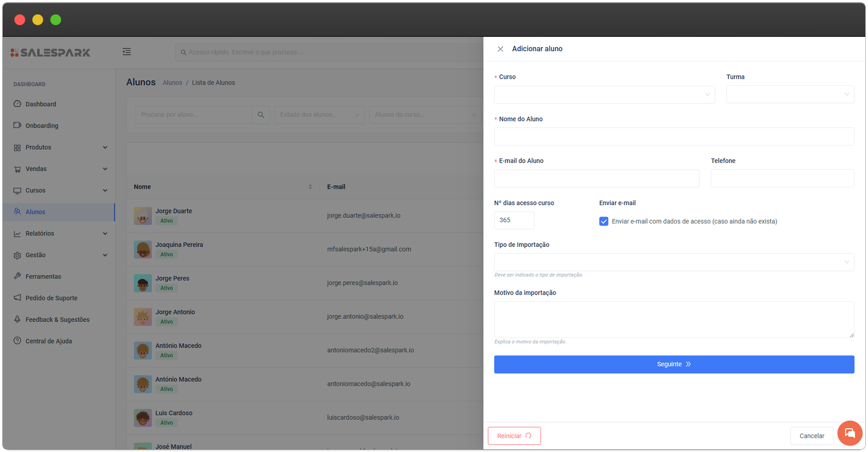Click the sidebar collapse menu icon

[126, 52]
